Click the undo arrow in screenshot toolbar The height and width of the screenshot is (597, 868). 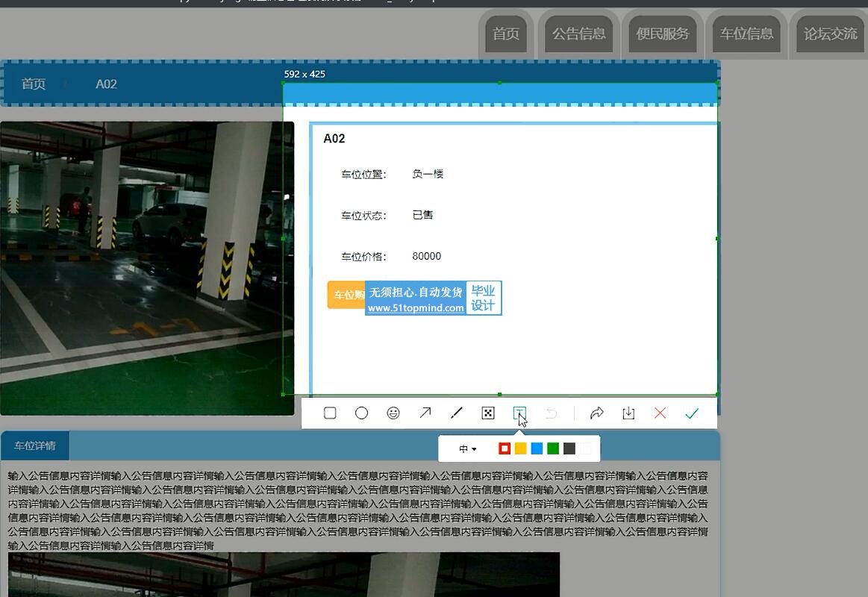tap(551, 413)
